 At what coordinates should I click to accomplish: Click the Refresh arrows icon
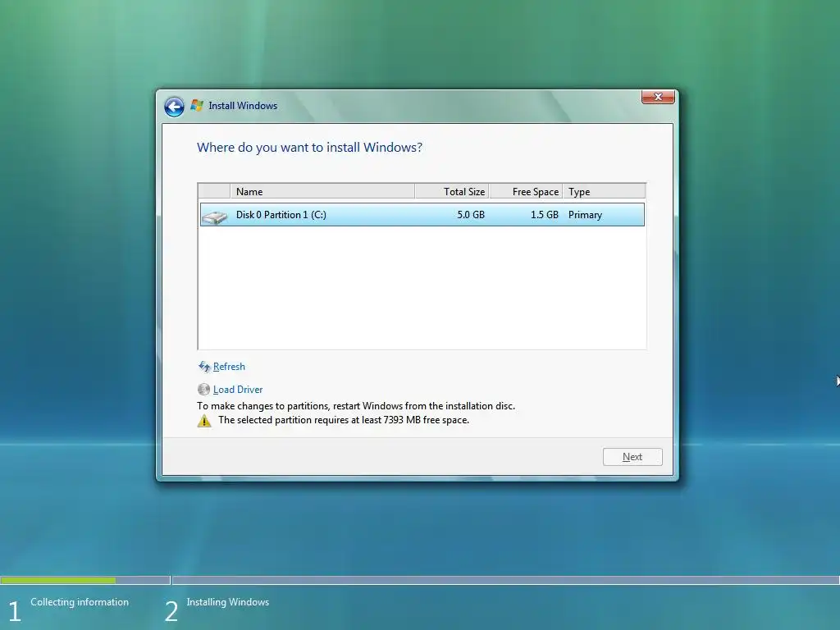[x=204, y=367]
